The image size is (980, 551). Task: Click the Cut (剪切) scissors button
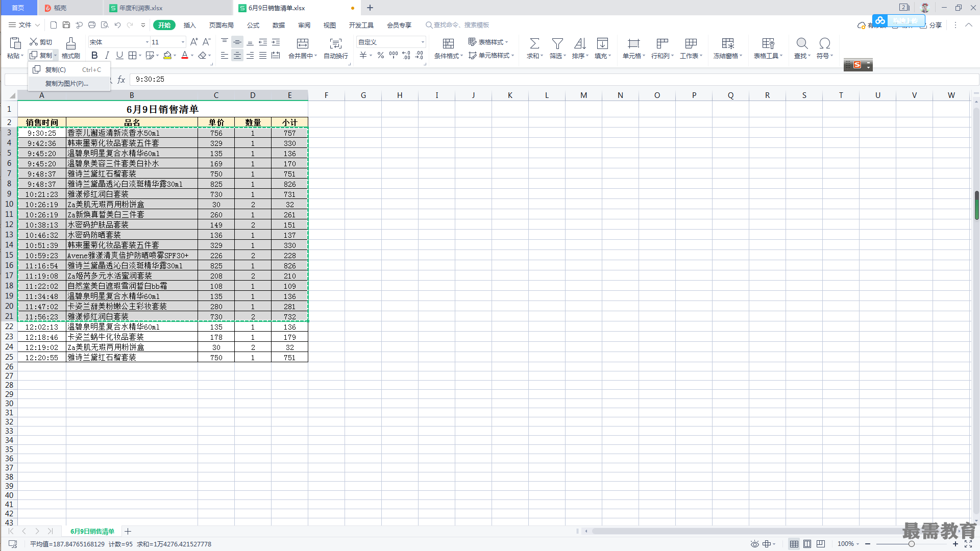click(41, 42)
